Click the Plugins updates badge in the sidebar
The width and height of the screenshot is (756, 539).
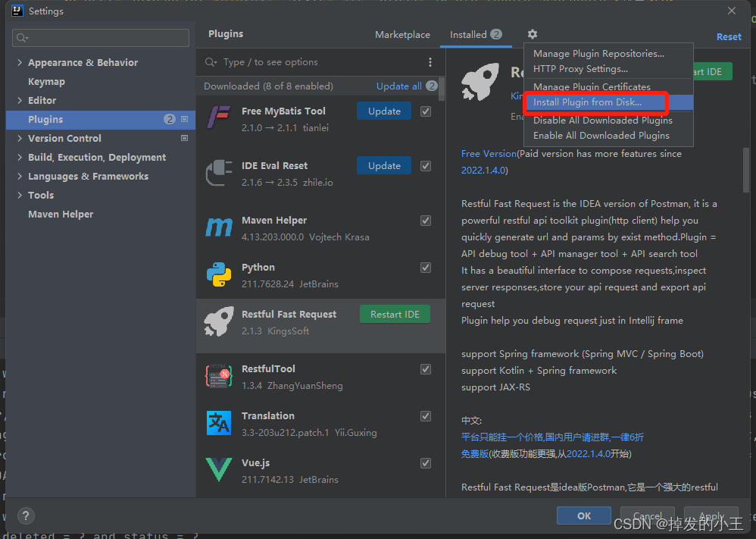click(169, 119)
